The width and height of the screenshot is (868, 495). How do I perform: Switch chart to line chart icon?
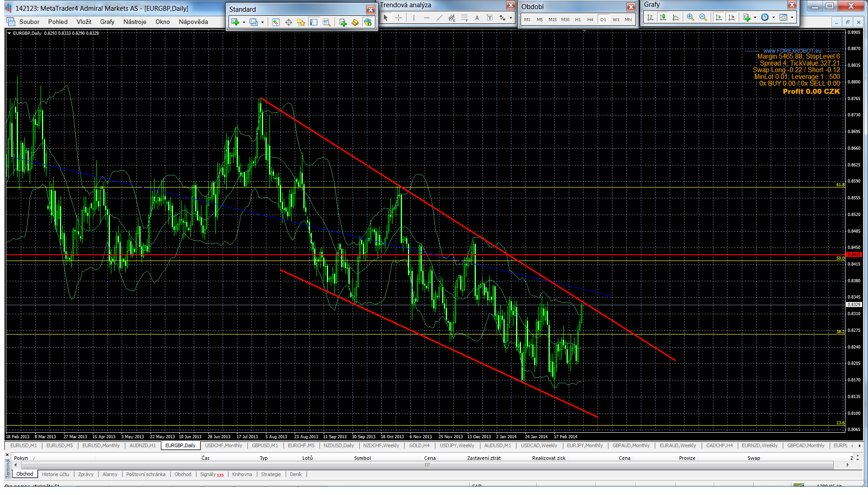676,18
